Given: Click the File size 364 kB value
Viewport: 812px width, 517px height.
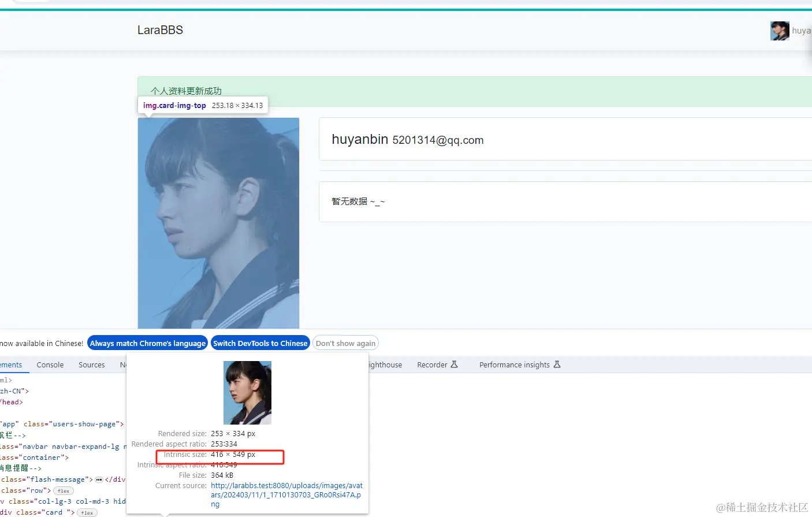Looking at the screenshot, I should (x=222, y=475).
